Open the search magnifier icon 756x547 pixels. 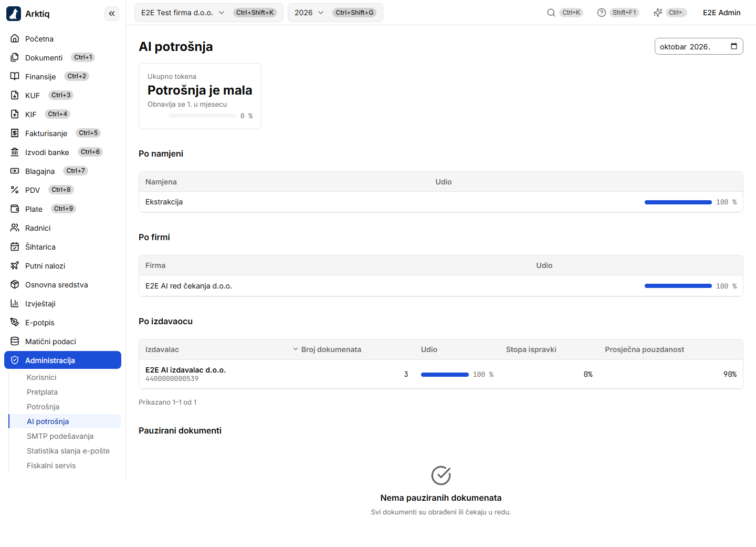(x=551, y=13)
